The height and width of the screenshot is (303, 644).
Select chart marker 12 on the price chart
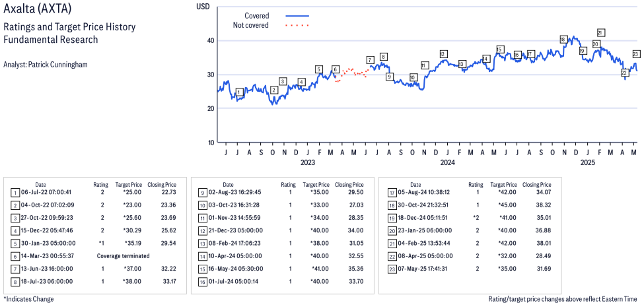[x=443, y=53]
